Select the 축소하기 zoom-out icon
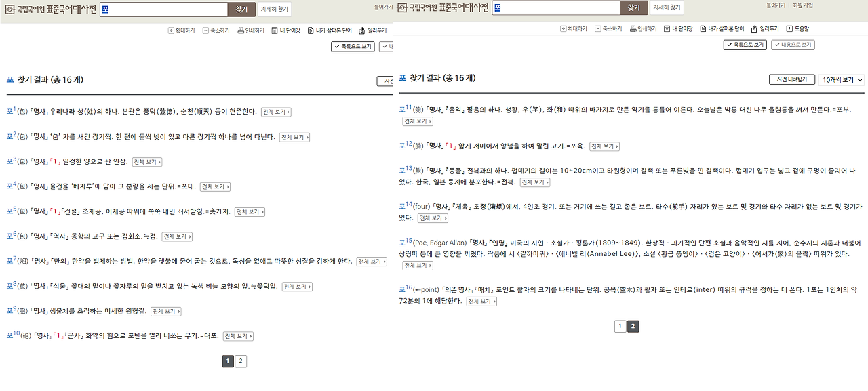Viewport: 868px width, 391px height. [610, 29]
